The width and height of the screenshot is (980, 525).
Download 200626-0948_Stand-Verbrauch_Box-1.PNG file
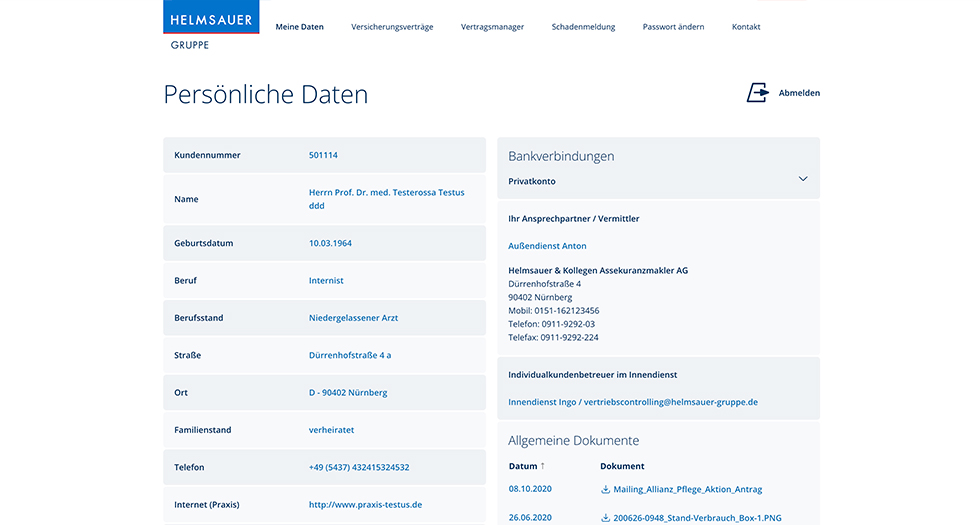[697, 518]
